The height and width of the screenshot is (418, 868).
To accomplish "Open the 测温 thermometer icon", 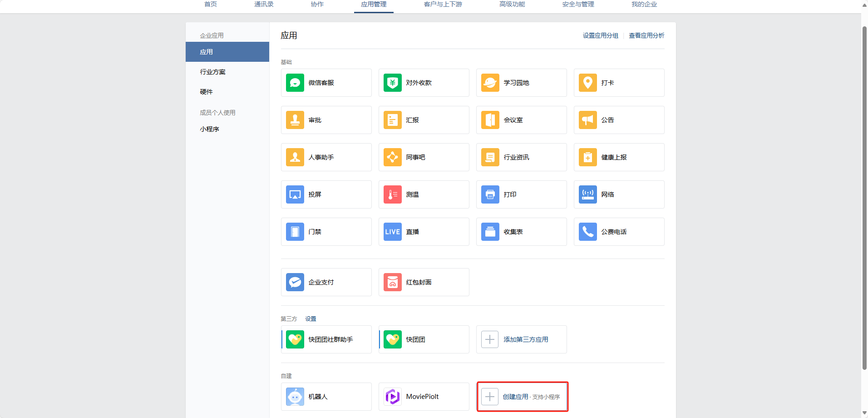I will 393,194.
